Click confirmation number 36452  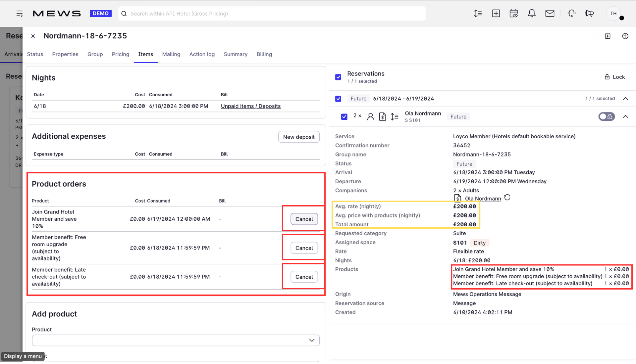[461, 146]
